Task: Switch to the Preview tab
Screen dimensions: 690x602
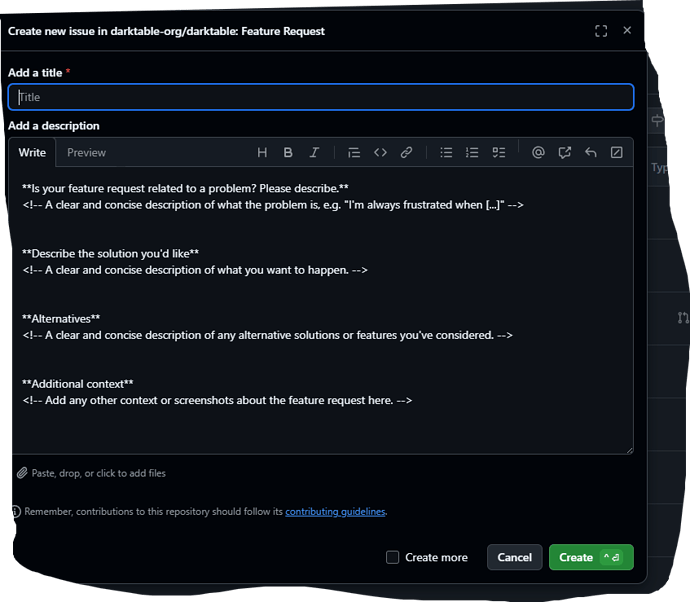Action: pyautogui.click(x=86, y=153)
